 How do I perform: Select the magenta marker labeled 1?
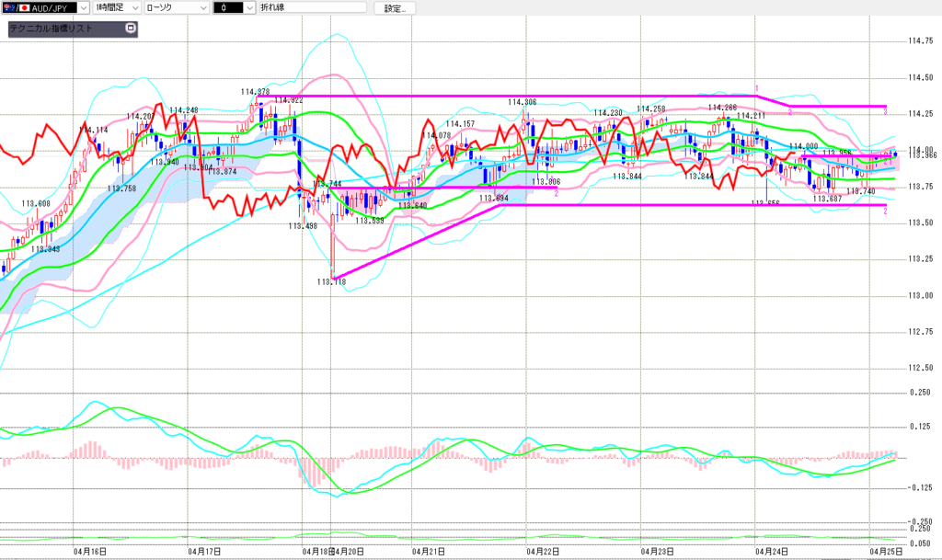click(x=756, y=88)
